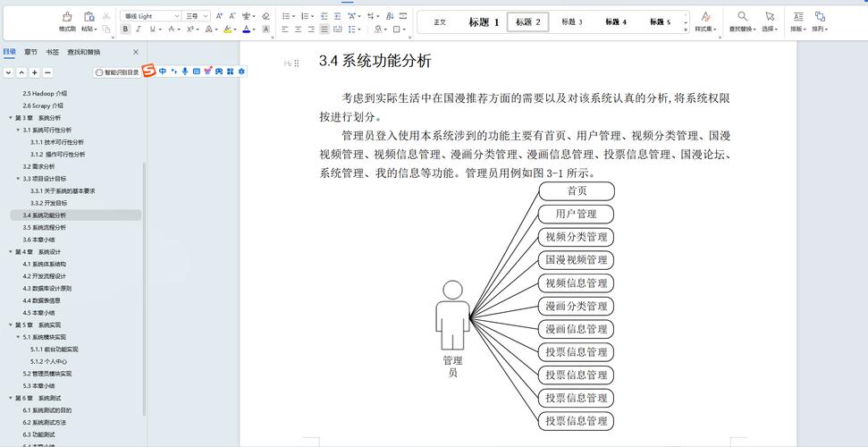This screenshot has height=447, width=868.
Task: Click the center align paragraph icon
Action: [299, 30]
